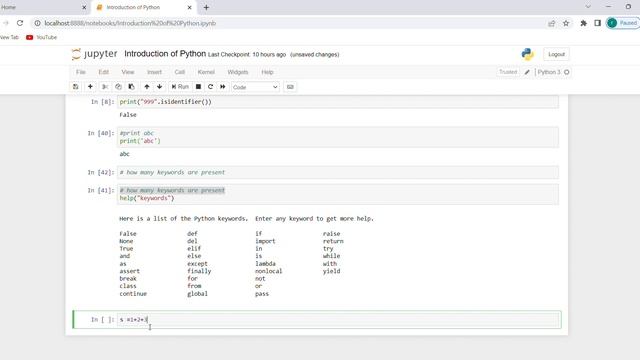This screenshot has height=360, width=640.
Task: Save notebook with the save and checkpoint icon
Action: [x=76, y=87]
